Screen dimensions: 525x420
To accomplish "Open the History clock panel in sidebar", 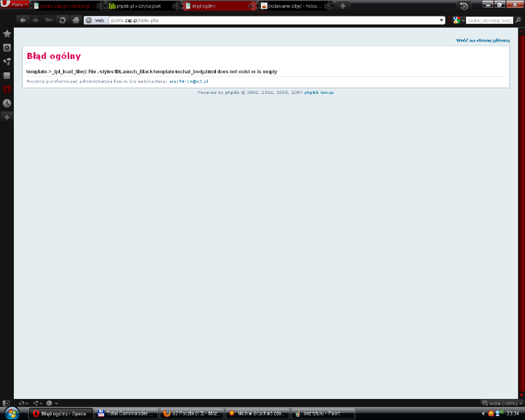I will [x=7, y=103].
